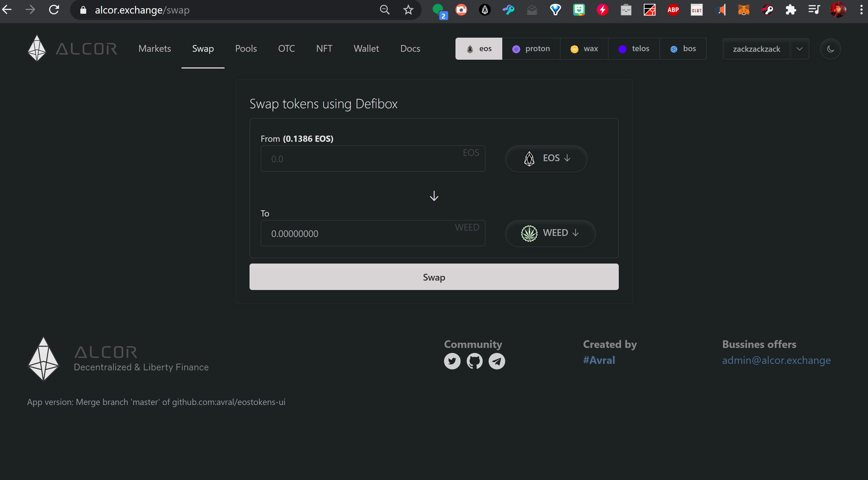Go forward in browser history
The image size is (868, 480).
(30, 10)
